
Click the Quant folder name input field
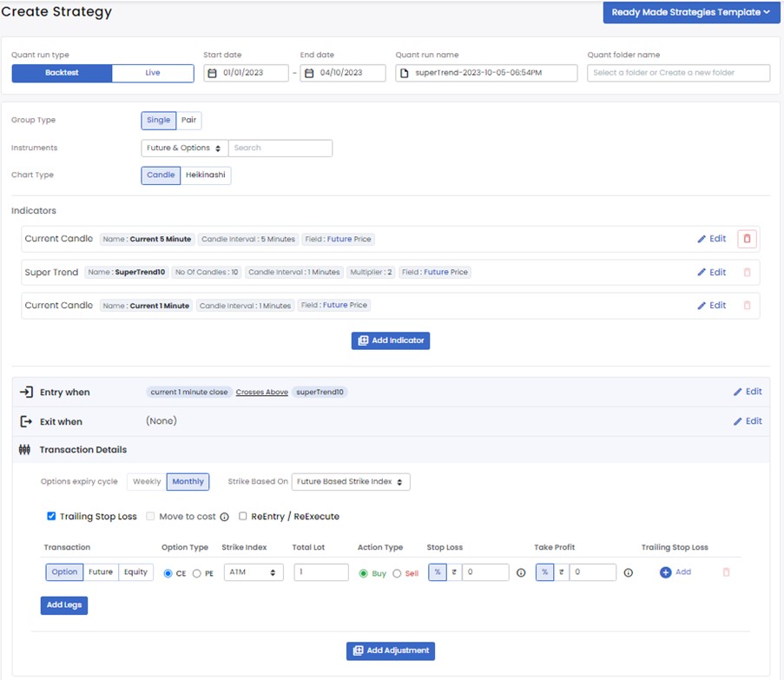coord(678,73)
